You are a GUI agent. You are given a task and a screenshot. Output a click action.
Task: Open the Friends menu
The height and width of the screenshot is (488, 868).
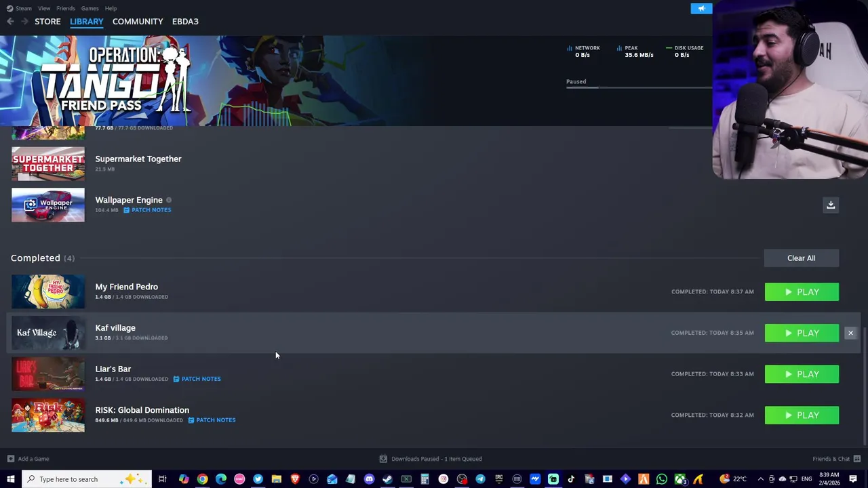click(66, 8)
